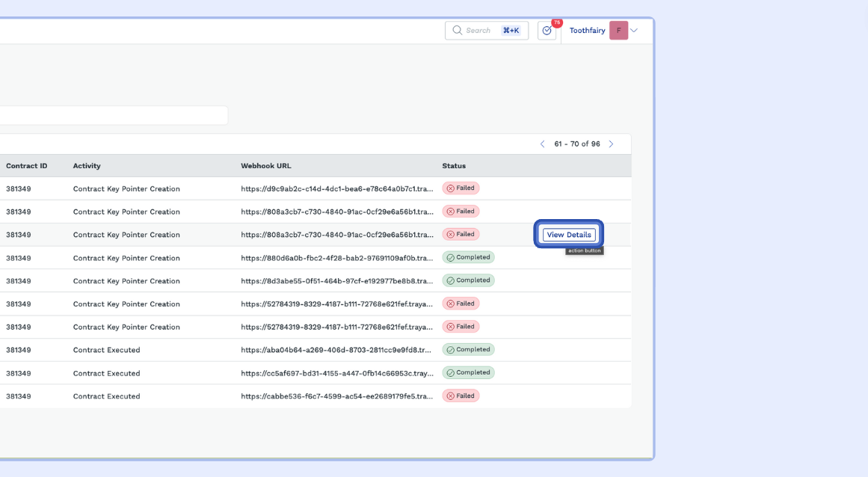Click the Failed badge in last row
Viewport: 868px width, 477px height.
461,396
